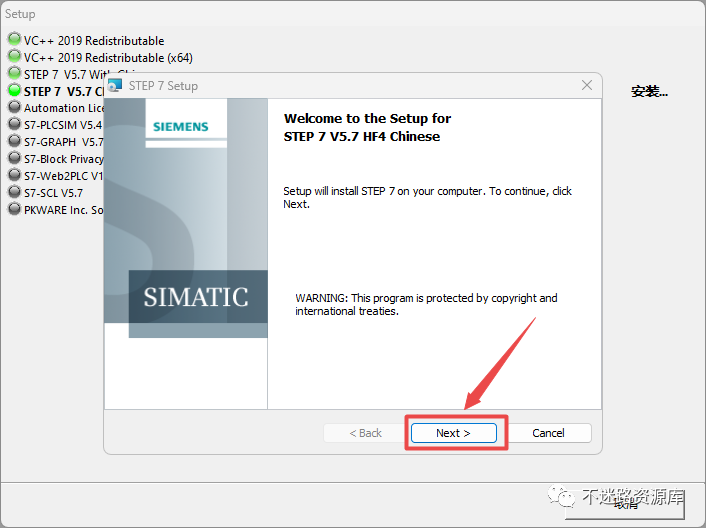Viewport: 706px width, 528px height.
Task: Select the S7-SCL V5.7 entry
Action: (x=54, y=193)
